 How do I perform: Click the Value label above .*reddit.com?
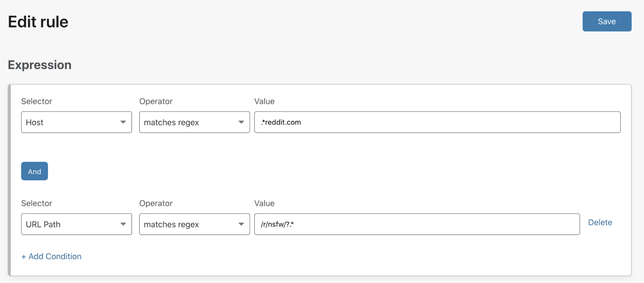pos(264,101)
